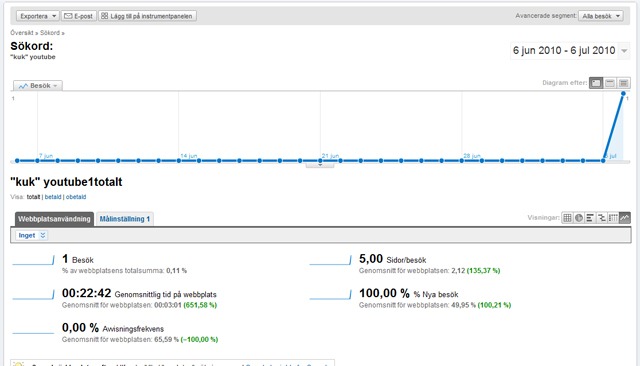Click the chart data point at 14 jun

click(179, 161)
